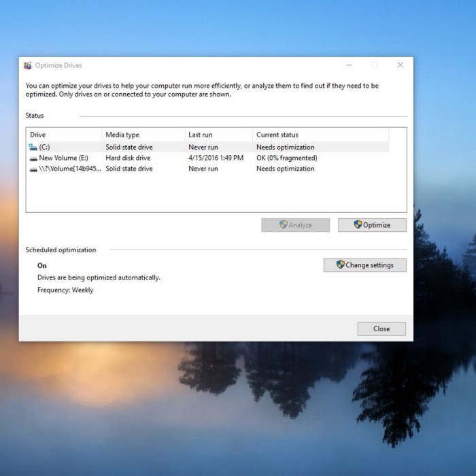Image resolution: width=476 pixels, height=476 pixels.
Task: Click the Scheduled optimization section label
Action: click(x=61, y=250)
